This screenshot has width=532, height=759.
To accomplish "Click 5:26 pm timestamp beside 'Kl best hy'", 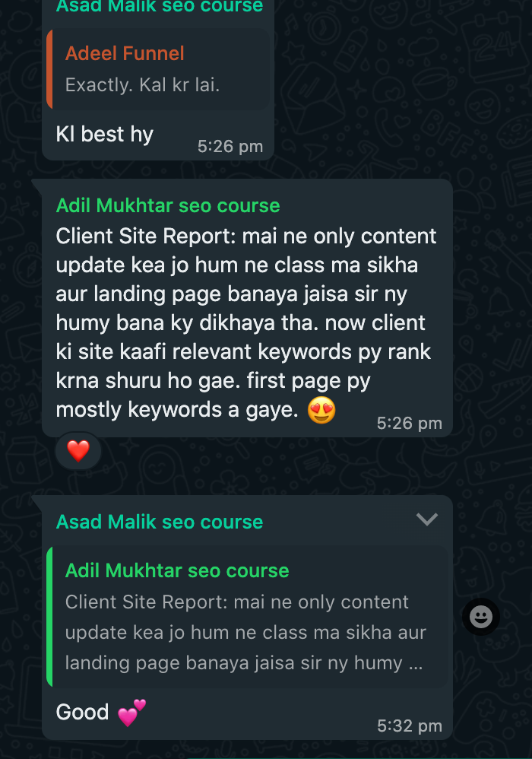I will pos(230,146).
